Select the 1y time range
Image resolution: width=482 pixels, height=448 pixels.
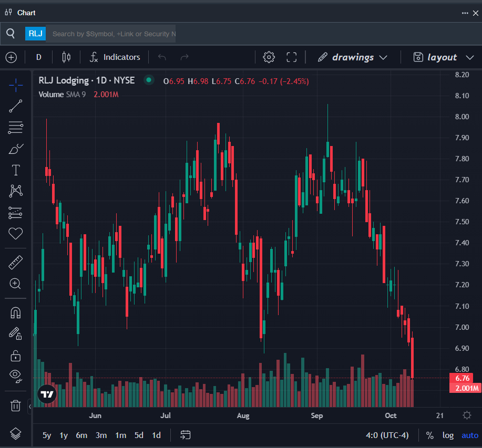(64, 435)
